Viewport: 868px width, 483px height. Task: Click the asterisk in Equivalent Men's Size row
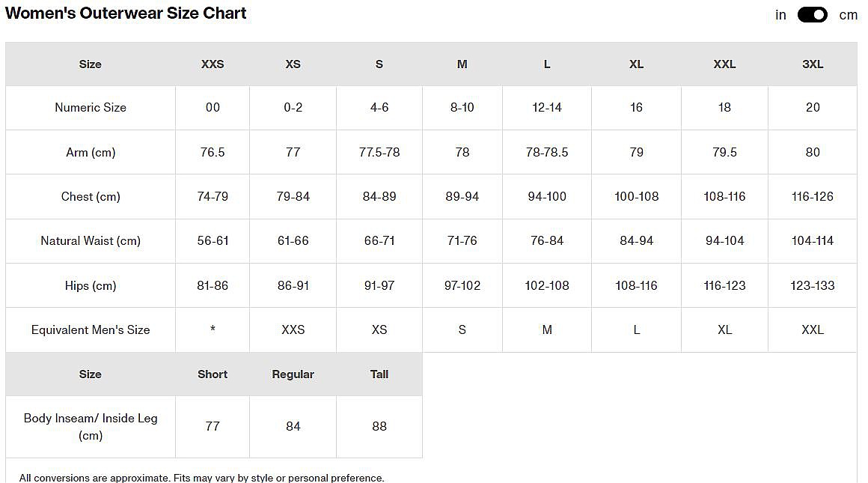(x=213, y=330)
